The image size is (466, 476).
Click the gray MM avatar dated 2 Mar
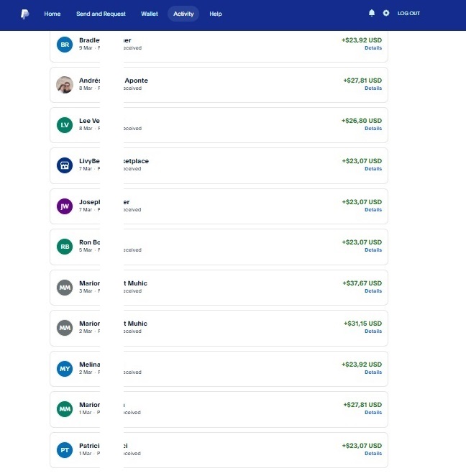coord(65,328)
